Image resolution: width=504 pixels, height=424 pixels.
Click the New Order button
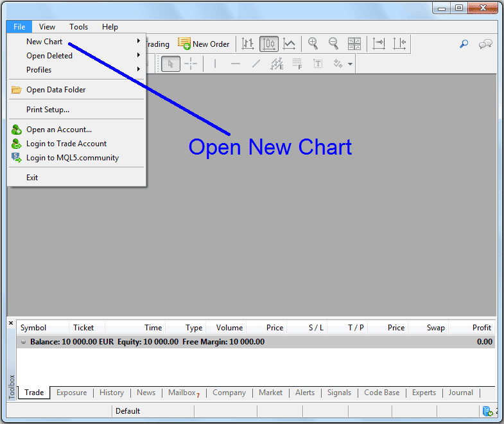pos(204,44)
